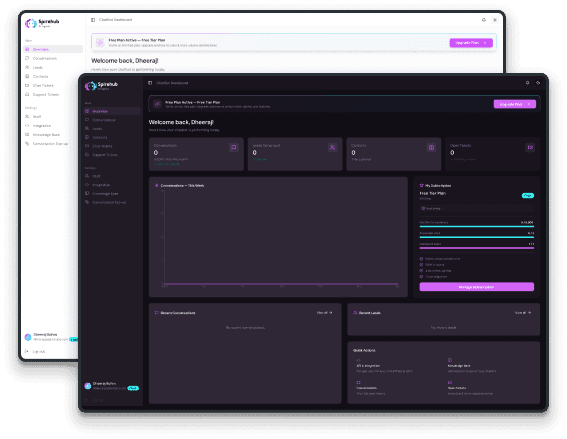
Task: Click Recent Leads header icon
Action: pyautogui.click(x=355, y=313)
